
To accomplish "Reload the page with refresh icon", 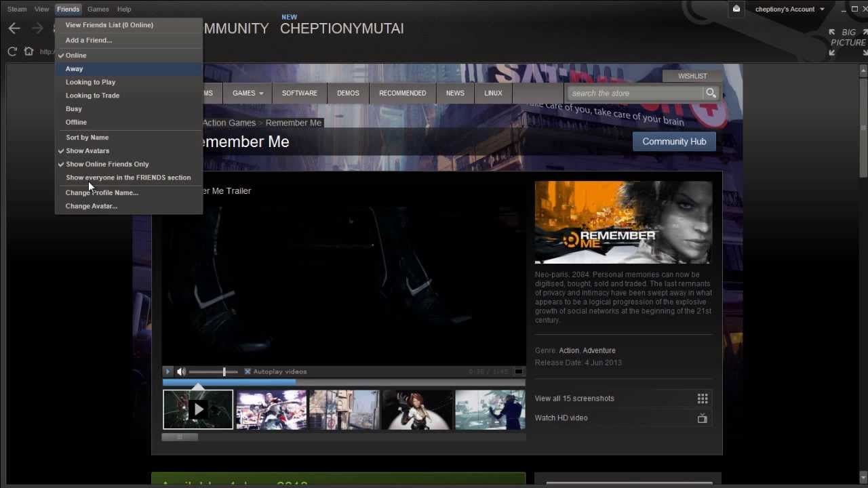I will pos(12,52).
